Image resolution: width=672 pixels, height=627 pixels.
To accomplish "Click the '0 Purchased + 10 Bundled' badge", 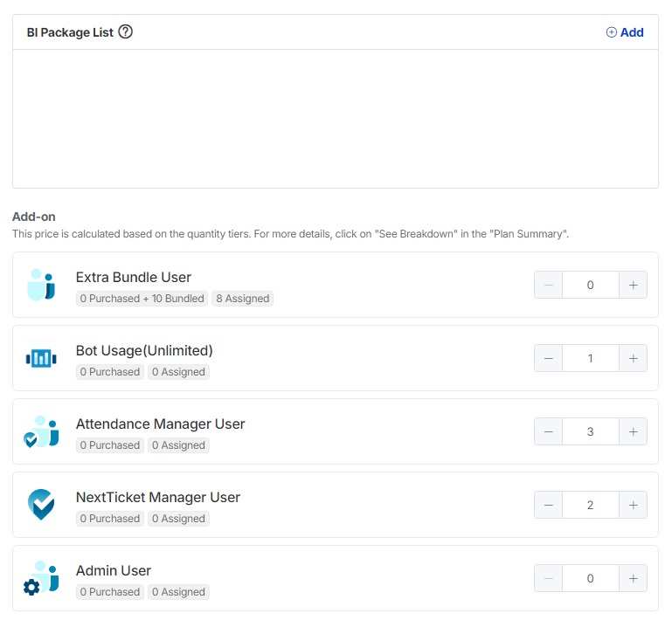I will click(x=142, y=299).
